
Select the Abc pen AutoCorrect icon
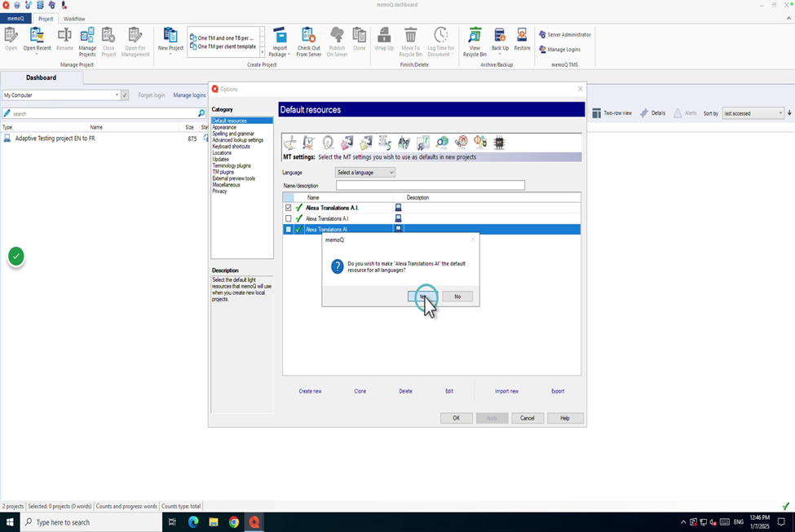click(404, 143)
